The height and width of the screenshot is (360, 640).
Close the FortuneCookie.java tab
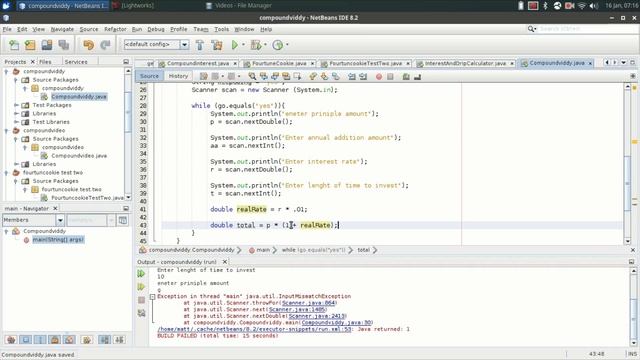tap(312, 64)
